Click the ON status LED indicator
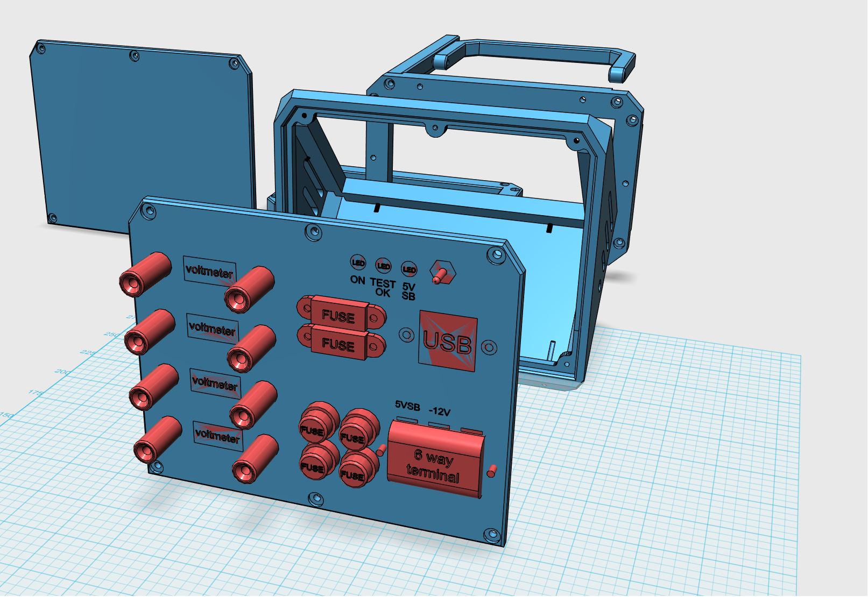Image resolution: width=868 pixels, height=597 pixels. (358, 262)
